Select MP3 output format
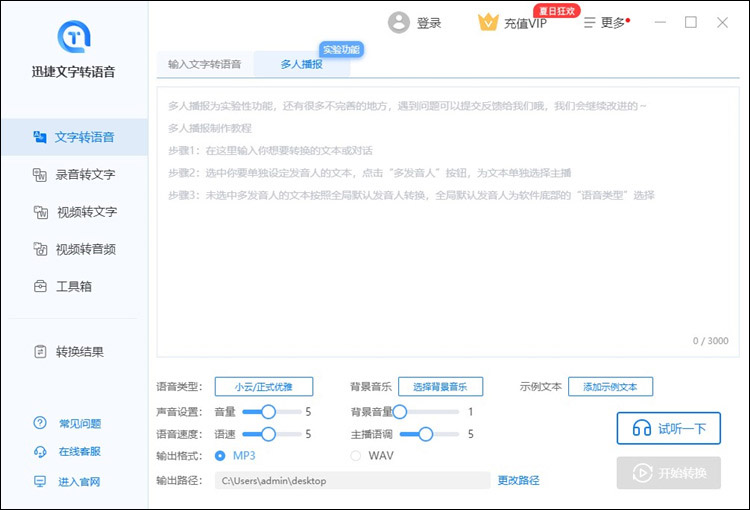The image size is (750, 510). 220,455
